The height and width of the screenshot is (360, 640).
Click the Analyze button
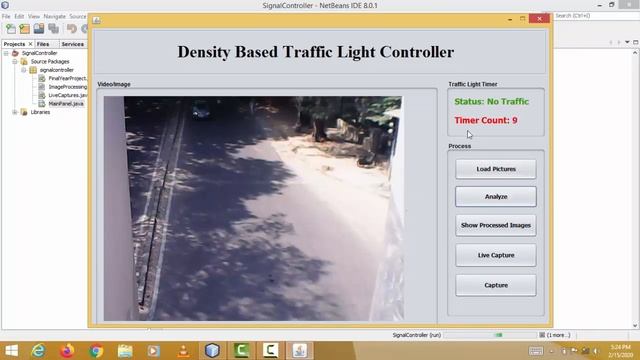pyautogui.click(x=496, y=197)
